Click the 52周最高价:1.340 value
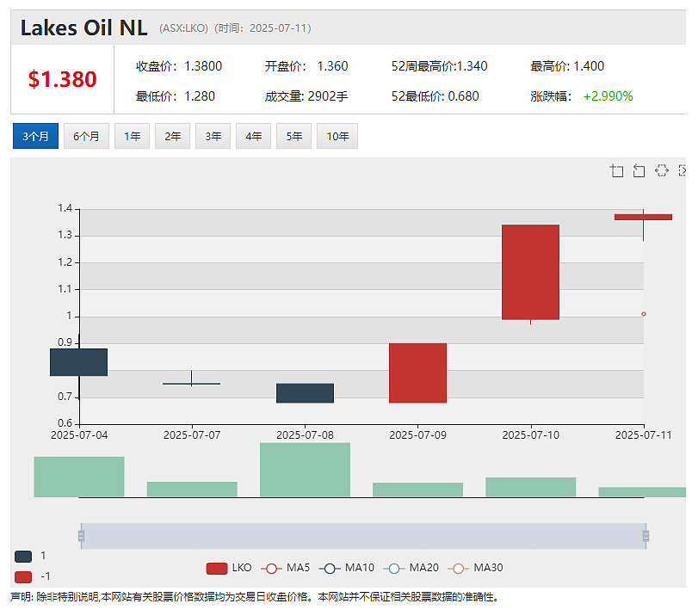The height and width of the screenshot is (616, 698). click(x=439, y=66)
